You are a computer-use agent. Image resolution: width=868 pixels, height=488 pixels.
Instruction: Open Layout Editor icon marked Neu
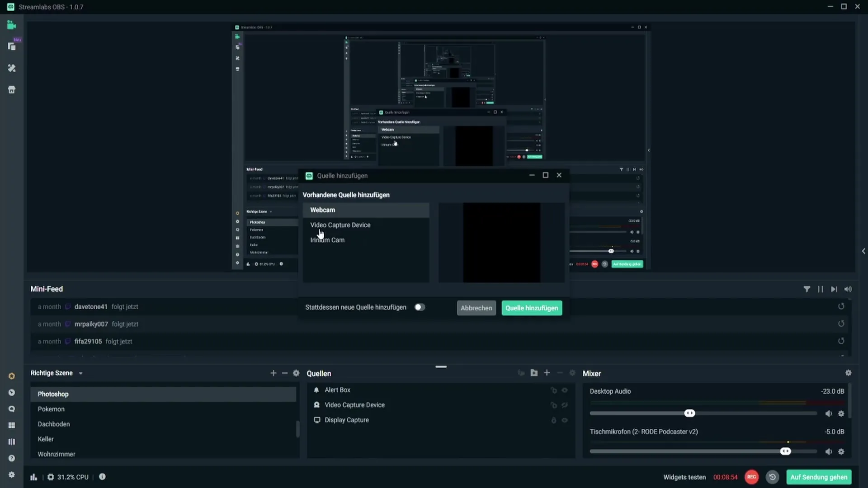pyautogui.click(x=12, y=47)
